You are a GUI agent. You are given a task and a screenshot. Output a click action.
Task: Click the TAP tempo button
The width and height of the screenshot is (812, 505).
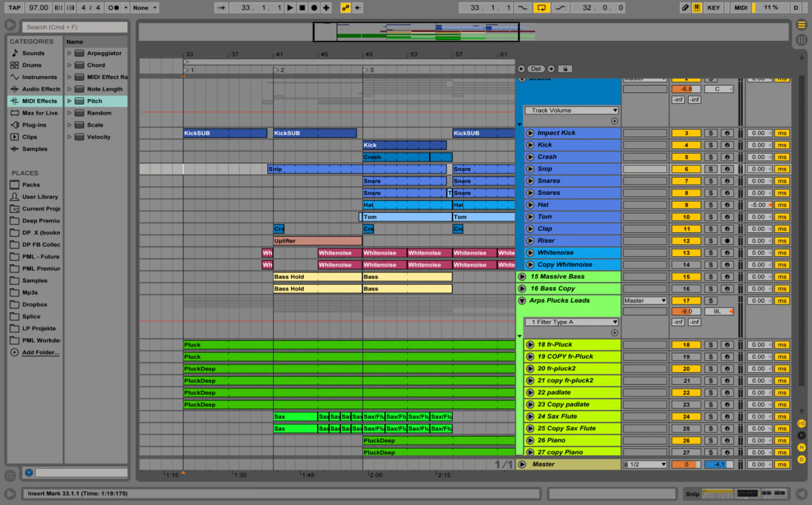pyautogui.click(x=14, y=7)
